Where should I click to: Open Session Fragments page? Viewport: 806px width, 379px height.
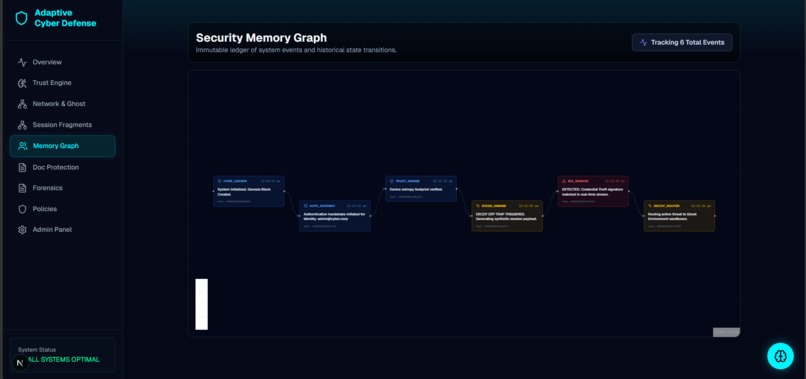pos(63,125)
